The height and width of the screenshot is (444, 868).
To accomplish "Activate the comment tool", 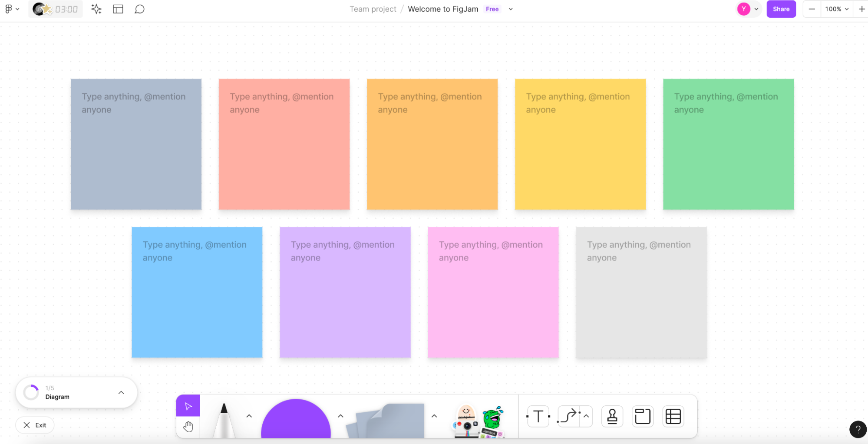I will pyautogui.click(x=139, y=9).
